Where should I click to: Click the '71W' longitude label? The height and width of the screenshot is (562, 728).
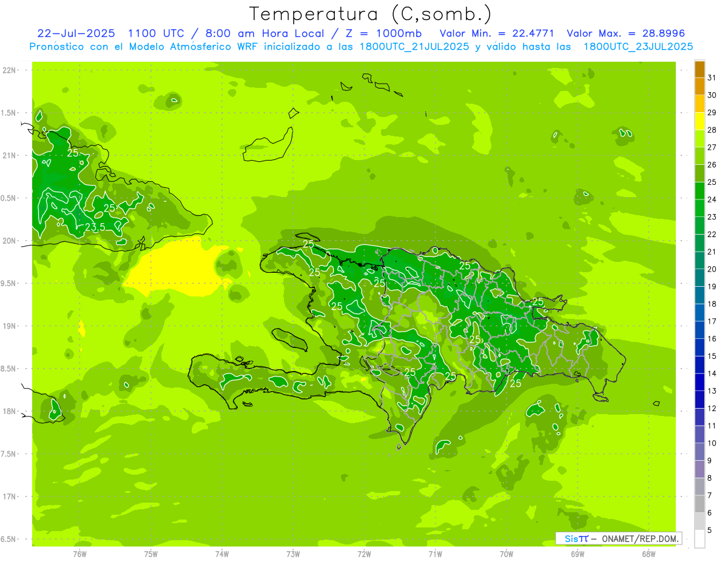[435, 554]
